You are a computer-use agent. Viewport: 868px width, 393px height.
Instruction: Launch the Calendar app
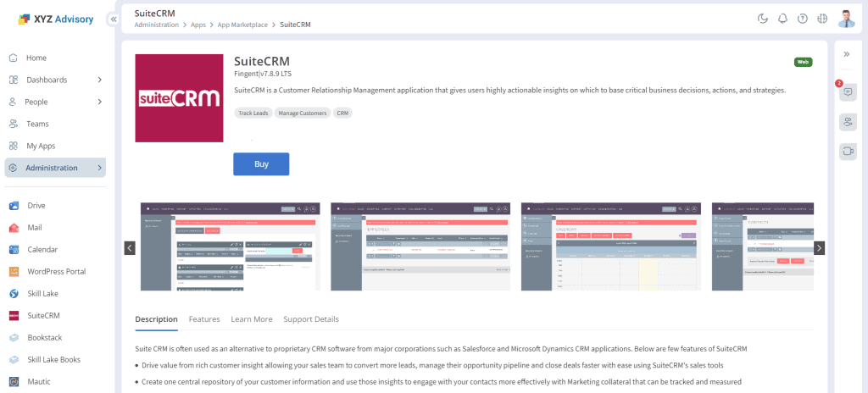click(x=42, y=250)
